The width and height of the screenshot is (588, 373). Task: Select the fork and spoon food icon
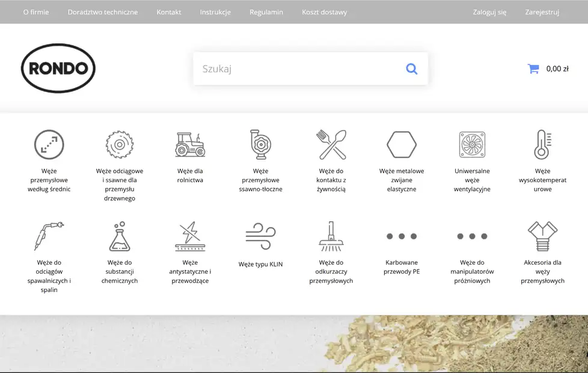point(331,144)
